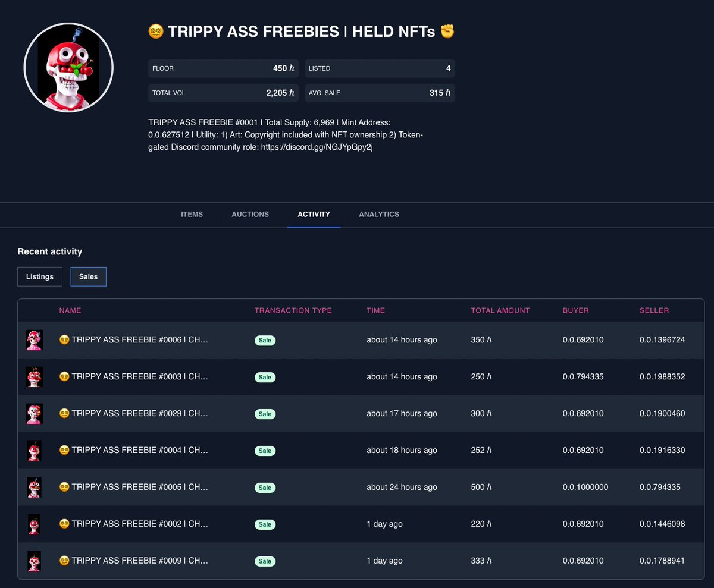Open TRIPPY ASS FREEBIE #0029 name link
Image resolution: width=714 pixels, height=588 pixels.
134,414
